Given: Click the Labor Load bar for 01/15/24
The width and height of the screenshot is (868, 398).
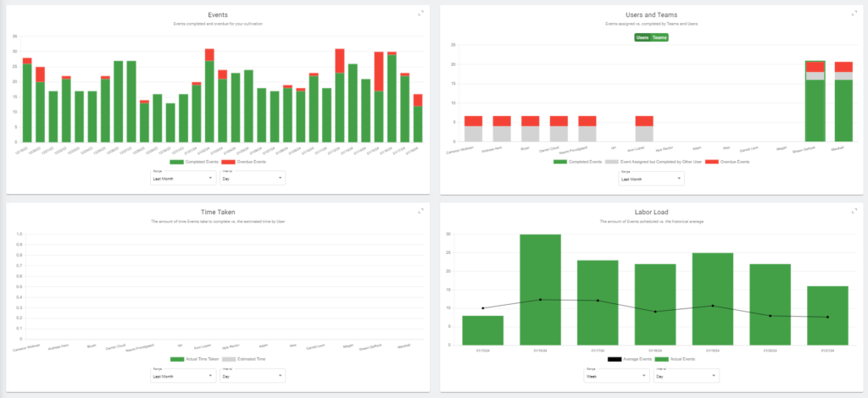Looking at the screenshot, I should point(482,330).
